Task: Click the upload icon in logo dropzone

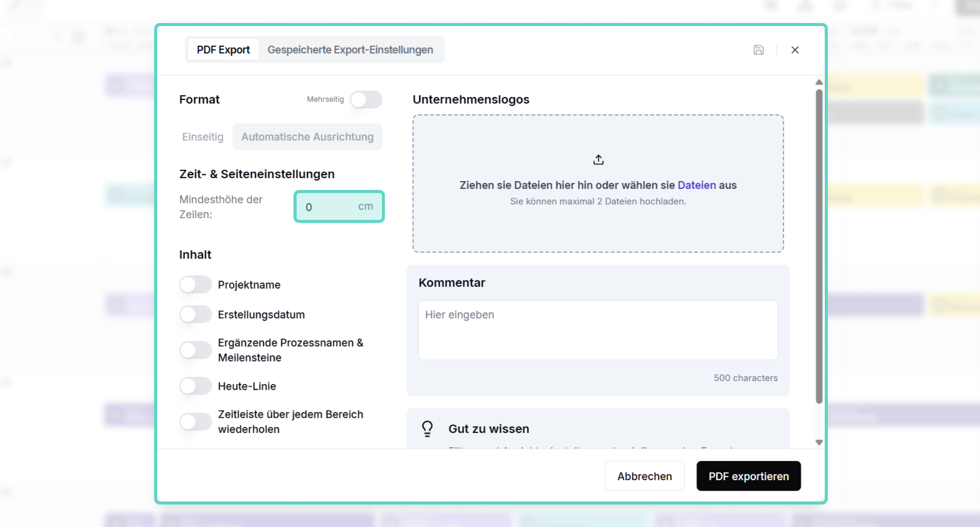Action: tap(598, 160)
